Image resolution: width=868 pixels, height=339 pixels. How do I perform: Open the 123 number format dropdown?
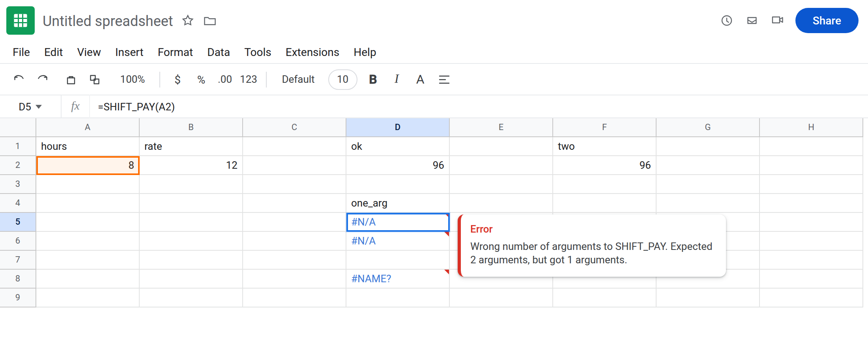[249, 80]
